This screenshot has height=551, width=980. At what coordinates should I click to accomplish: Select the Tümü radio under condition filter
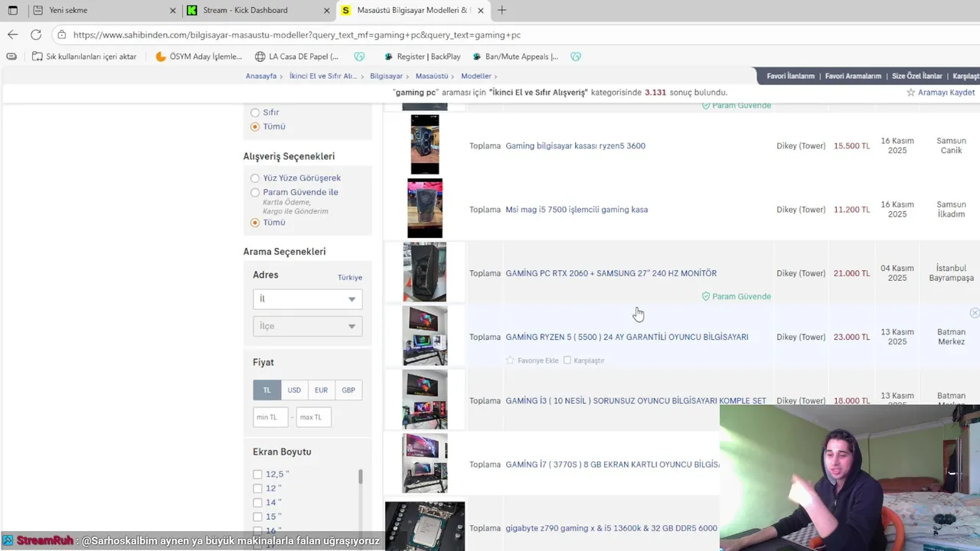coord(255,127)
